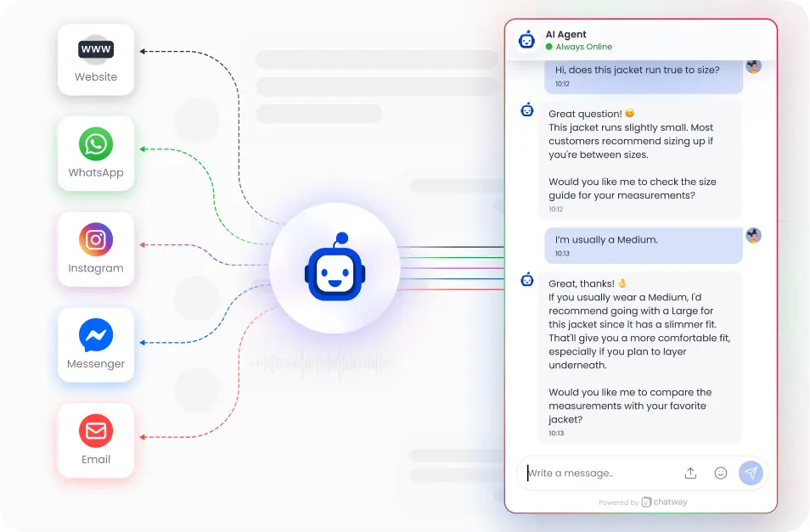Click the Messenger label text
The image size is (810, 532).
[x=96, y=364]
